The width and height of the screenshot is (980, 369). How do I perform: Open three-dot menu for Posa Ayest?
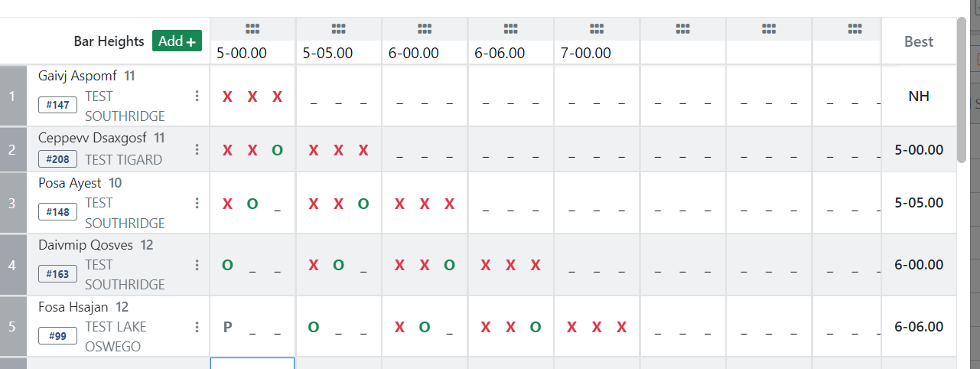197,203
